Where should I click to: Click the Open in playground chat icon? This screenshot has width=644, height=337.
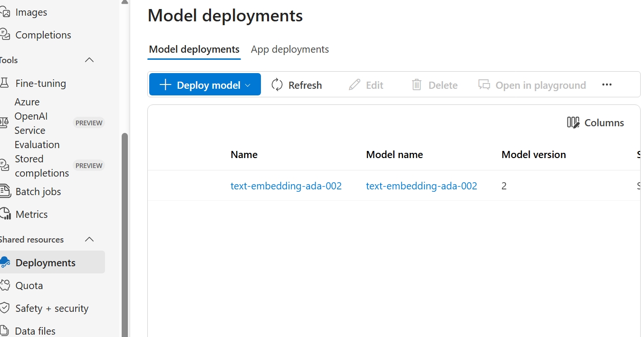click(x=484, y=85)
